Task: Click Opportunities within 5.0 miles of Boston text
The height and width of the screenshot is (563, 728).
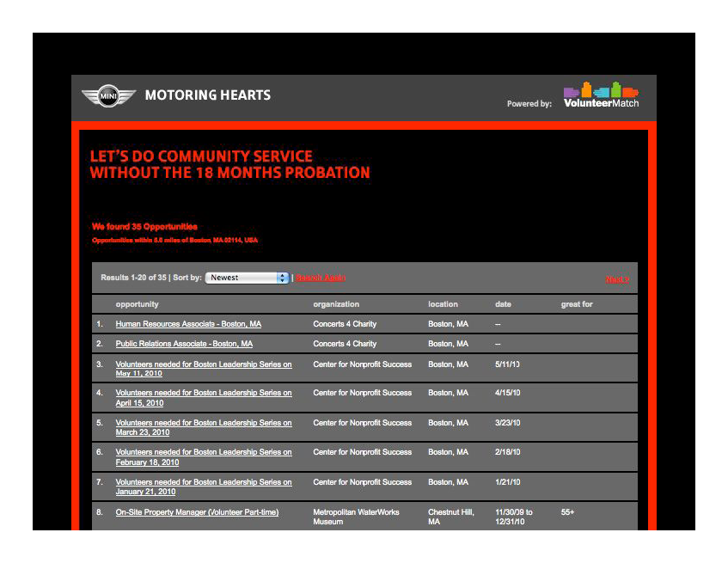Action: (174, 240)
